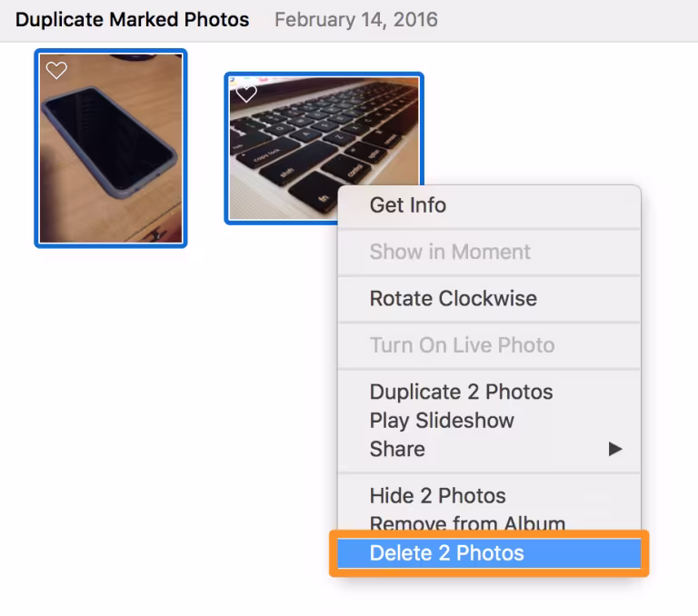Open the Share menu item
The height and width of the screenshot is (616, 698).
tap(397, 449)
